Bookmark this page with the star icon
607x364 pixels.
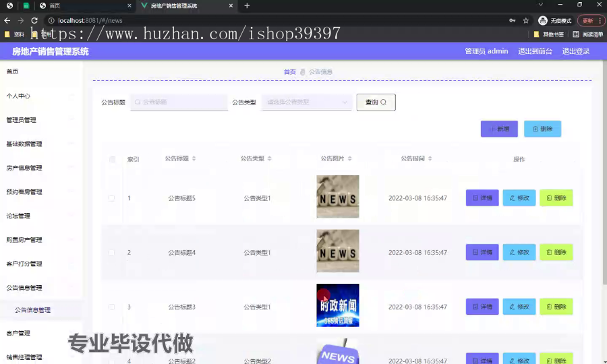tap(525, 20)
